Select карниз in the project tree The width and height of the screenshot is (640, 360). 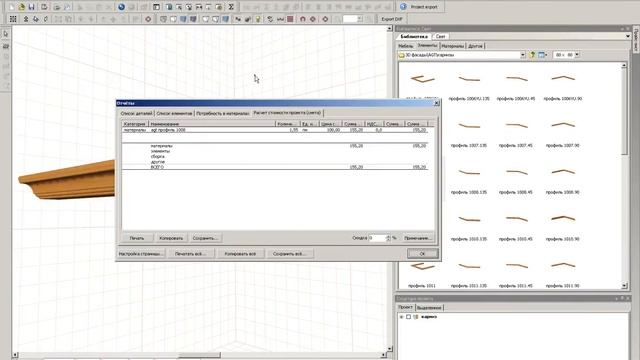tap(429, 317)
